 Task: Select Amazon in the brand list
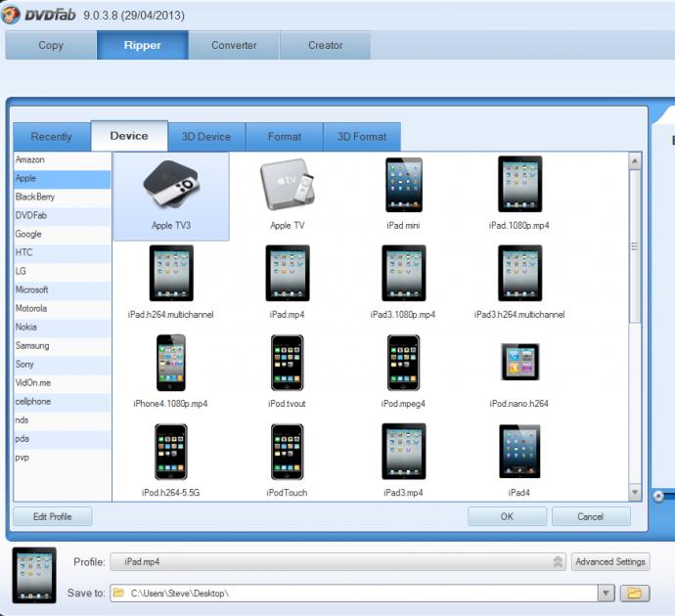(x=62, y=159)
